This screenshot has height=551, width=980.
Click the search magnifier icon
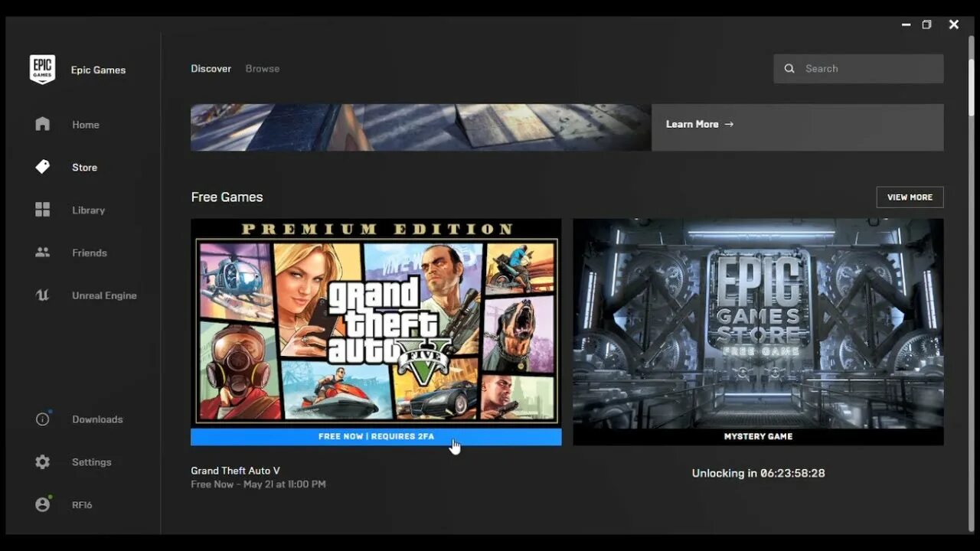789,69
